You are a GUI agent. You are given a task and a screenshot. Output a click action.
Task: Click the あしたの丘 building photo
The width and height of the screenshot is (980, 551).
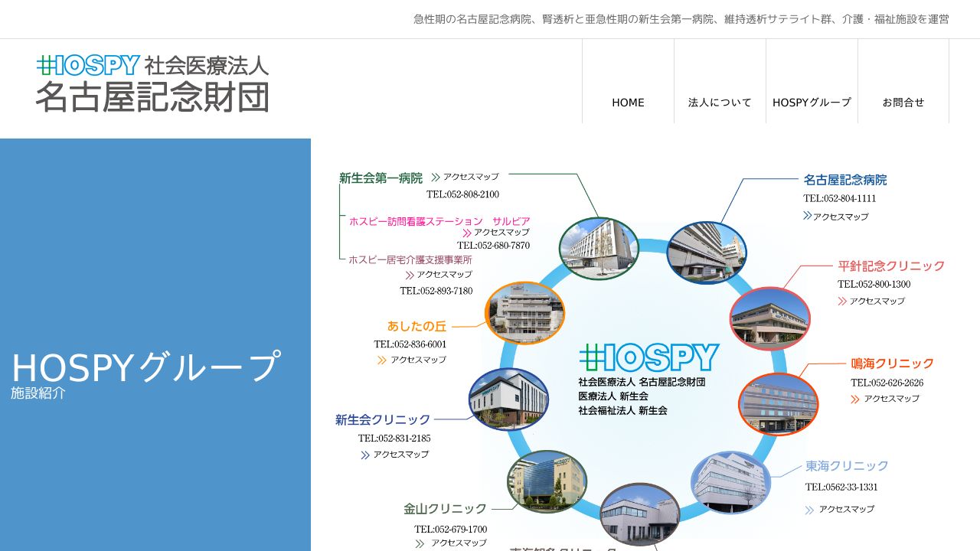pos(525,312)
